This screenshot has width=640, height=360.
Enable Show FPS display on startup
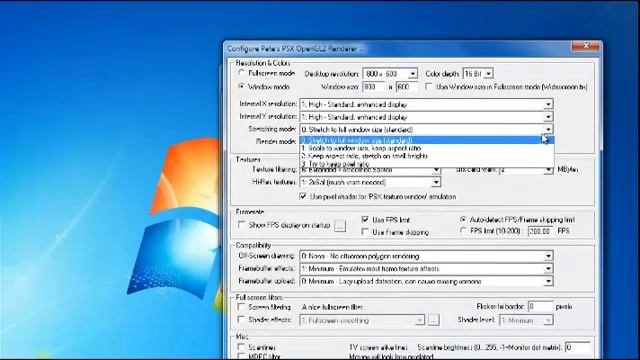pyautogui.click(x=241, y=225)
